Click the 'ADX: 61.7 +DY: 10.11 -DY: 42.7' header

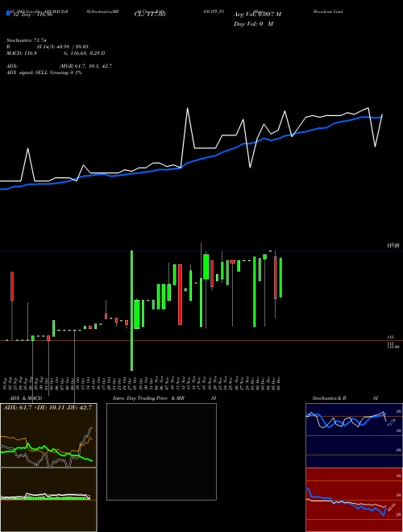(48, 408)
